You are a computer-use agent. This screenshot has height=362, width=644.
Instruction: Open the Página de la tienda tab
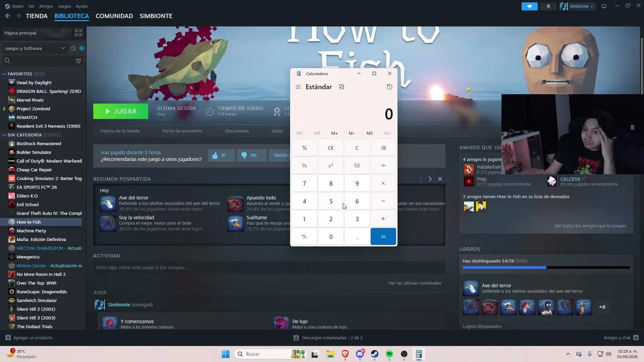[120, 131]
